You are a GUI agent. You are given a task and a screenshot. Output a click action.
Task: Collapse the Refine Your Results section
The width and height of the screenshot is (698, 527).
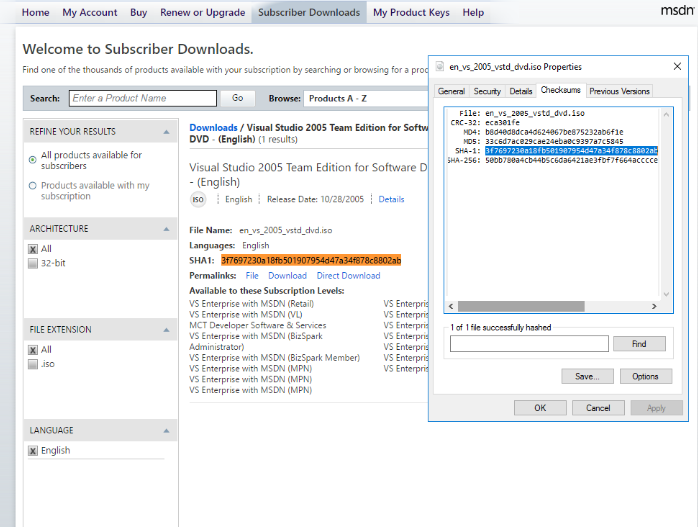[x=166, y=132]
